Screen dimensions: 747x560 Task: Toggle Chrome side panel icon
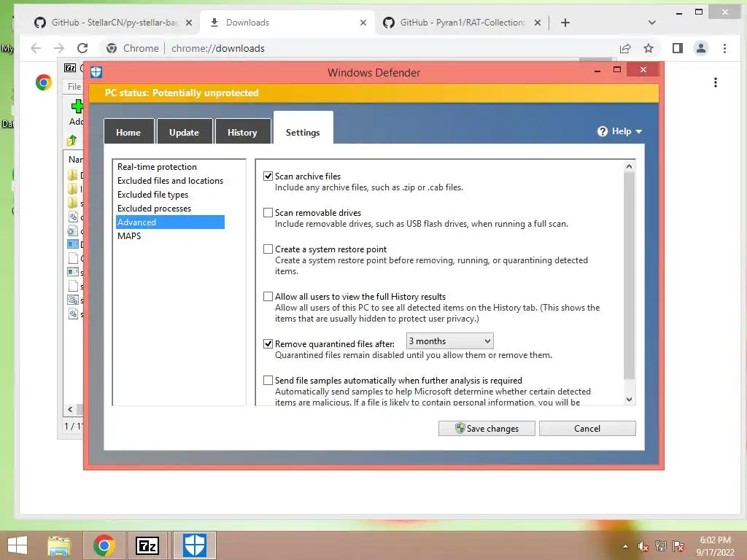[678, 48]
